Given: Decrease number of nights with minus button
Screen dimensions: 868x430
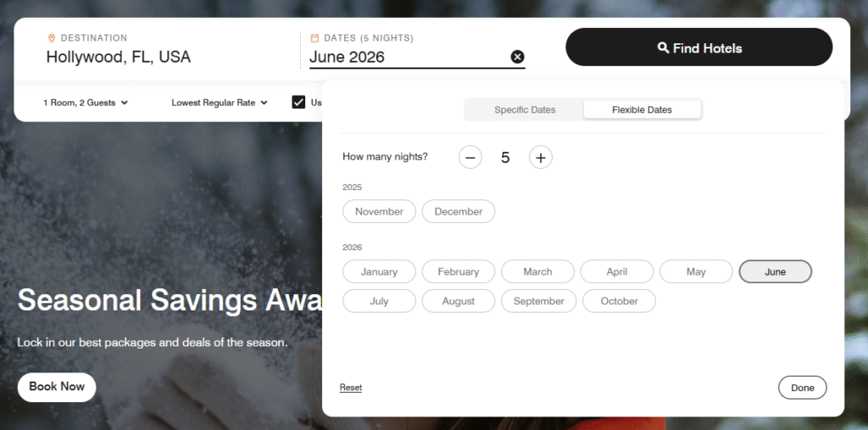Looking at the screenshot, I should [470, 158].
